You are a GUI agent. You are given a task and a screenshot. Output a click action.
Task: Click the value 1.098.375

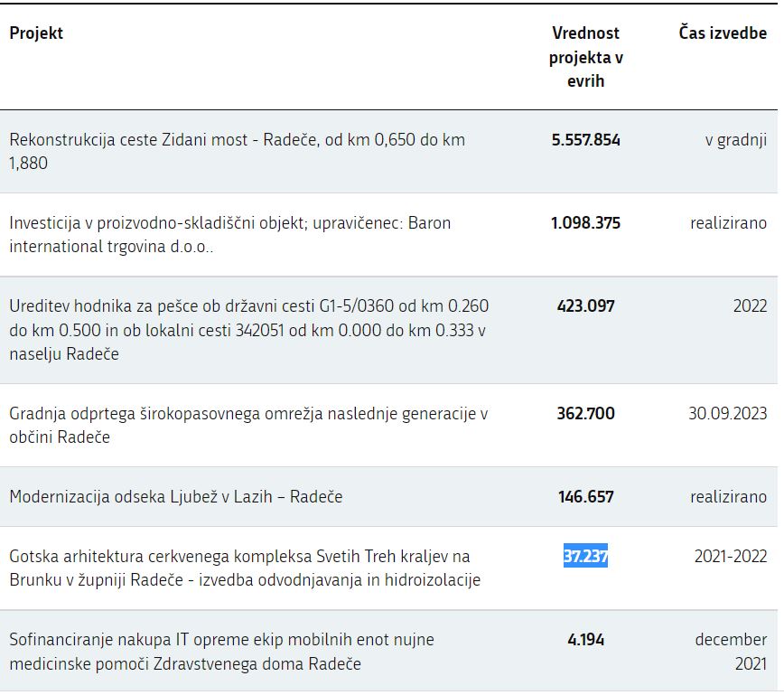tap(585, 223)
